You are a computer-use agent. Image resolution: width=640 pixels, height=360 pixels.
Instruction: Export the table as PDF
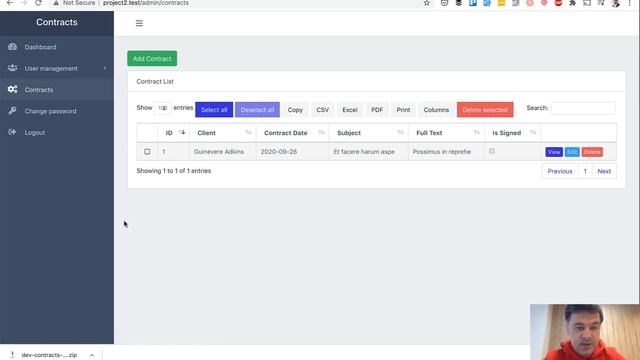(377, 110)
